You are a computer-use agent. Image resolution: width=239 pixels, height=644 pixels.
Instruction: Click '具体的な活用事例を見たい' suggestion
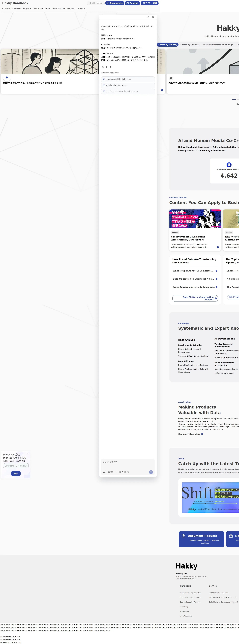pos(128,85)
